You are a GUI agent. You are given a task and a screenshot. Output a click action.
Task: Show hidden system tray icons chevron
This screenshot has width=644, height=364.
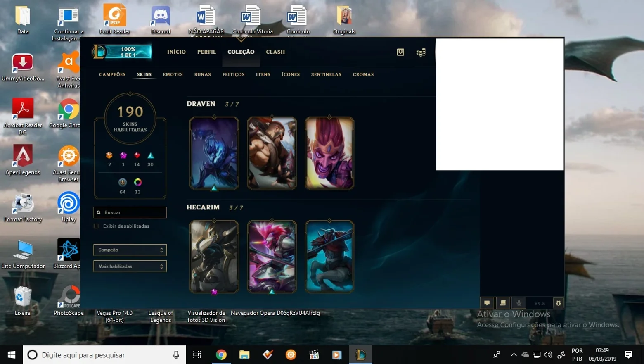[x=514, y=354]
